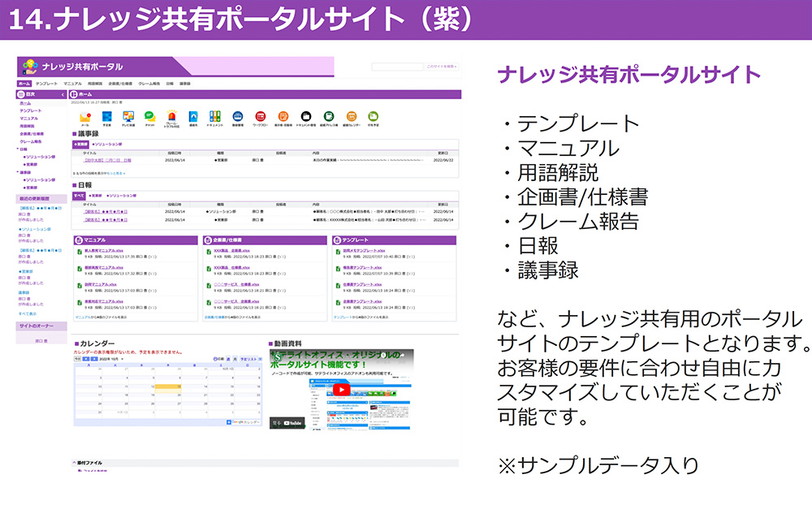Click the ナレッジ共有ポータル logo icon
Viewport: 812px width, 531px height.
point(30,67)
